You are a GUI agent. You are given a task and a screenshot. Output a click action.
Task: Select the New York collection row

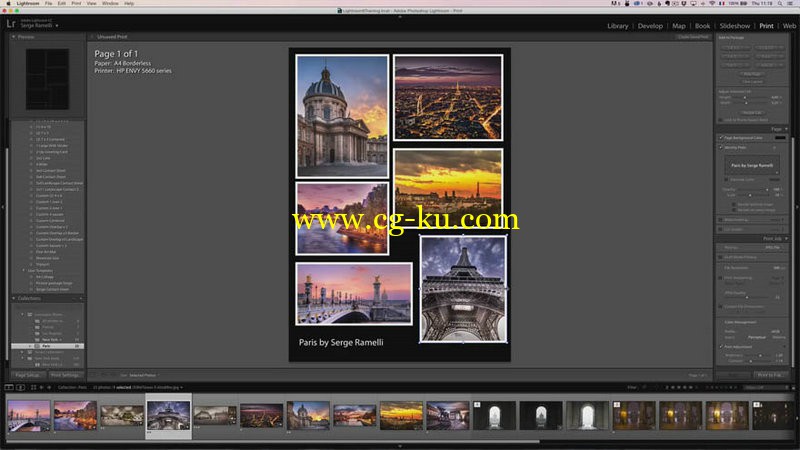tap(47, 339)
